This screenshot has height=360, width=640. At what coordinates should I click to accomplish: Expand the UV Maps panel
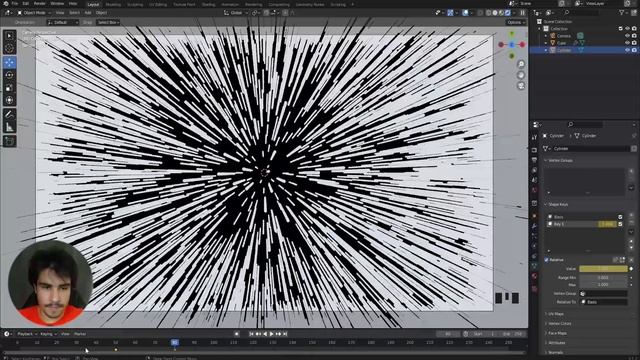(556, 314)
